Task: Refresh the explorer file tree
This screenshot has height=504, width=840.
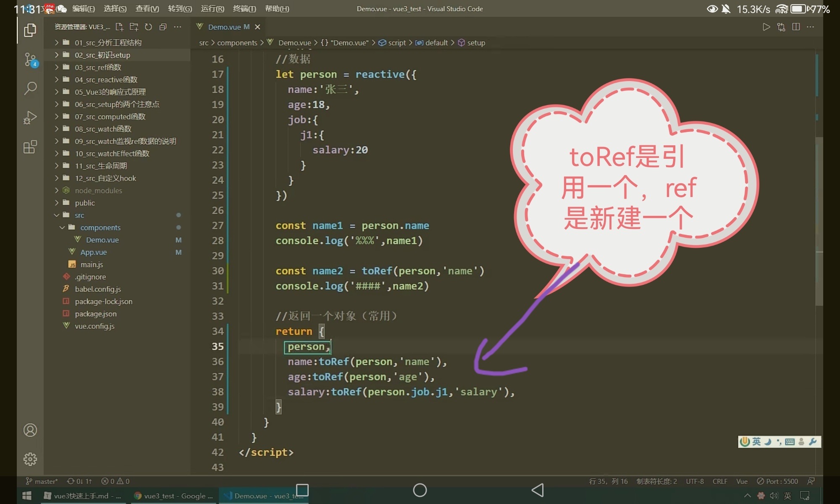Action: [x=148, y=27]
